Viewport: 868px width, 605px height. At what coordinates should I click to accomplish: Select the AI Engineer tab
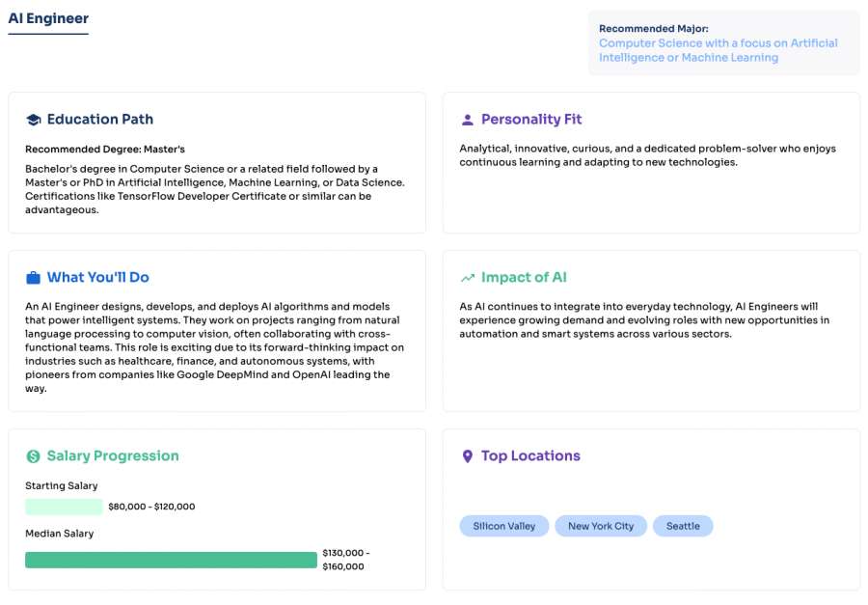pos(48,19)
